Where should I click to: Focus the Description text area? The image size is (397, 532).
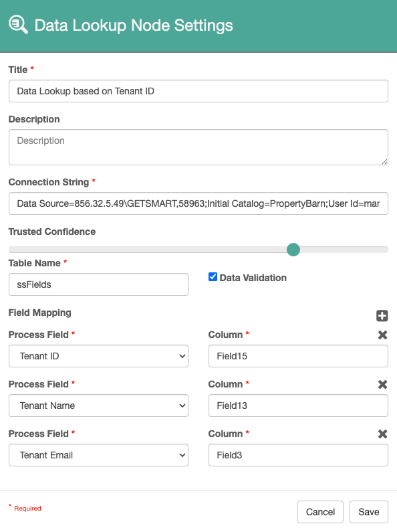click(x=198, y=147)
